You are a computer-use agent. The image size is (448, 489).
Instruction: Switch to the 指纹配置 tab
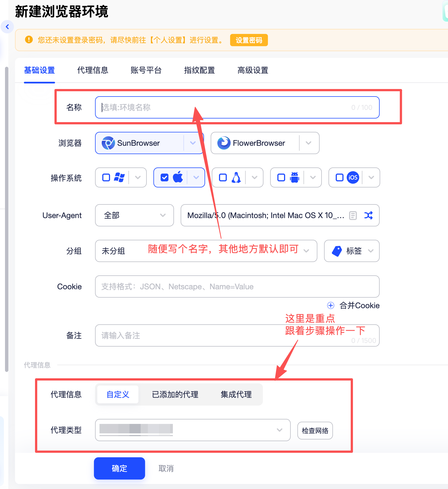pyautogui.click(x=199, y=70)
